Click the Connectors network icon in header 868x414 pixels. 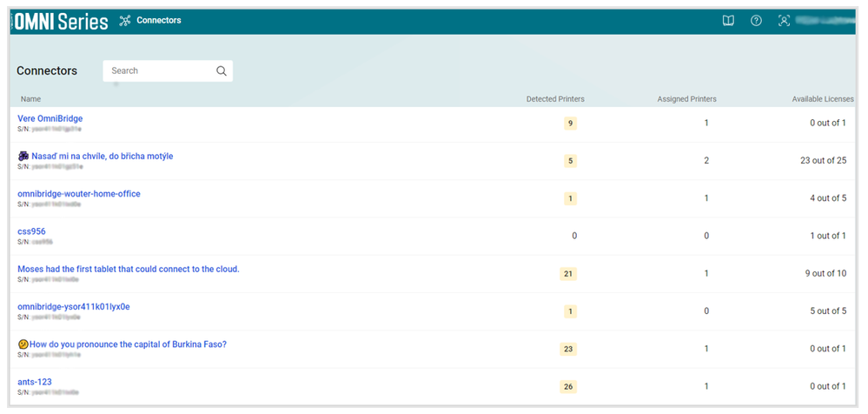(125, 21)
